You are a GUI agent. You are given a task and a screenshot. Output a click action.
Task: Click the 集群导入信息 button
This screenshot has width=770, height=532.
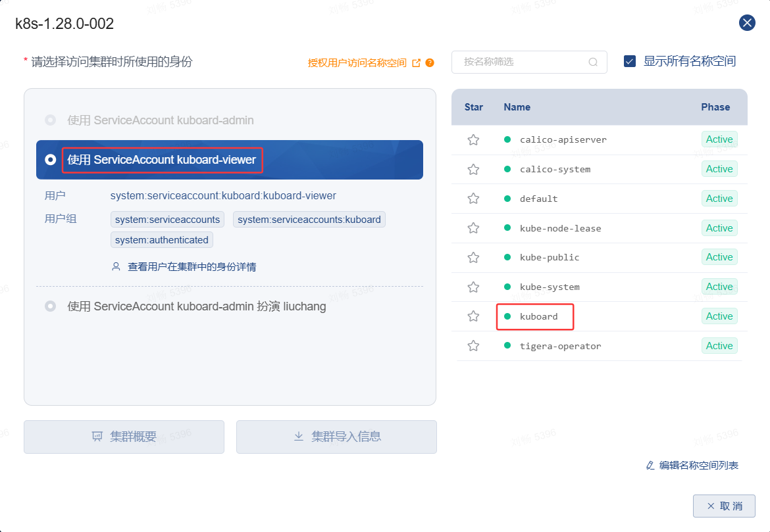pos(336,437)
